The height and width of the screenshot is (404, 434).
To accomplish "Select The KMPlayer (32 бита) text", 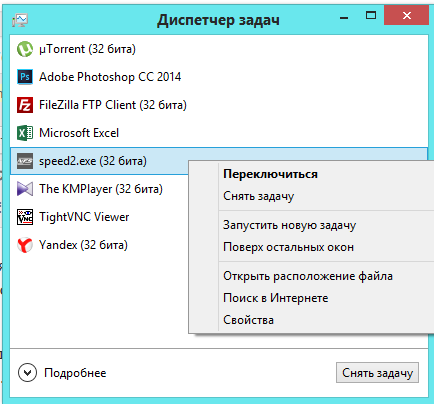I will point(101,189).
